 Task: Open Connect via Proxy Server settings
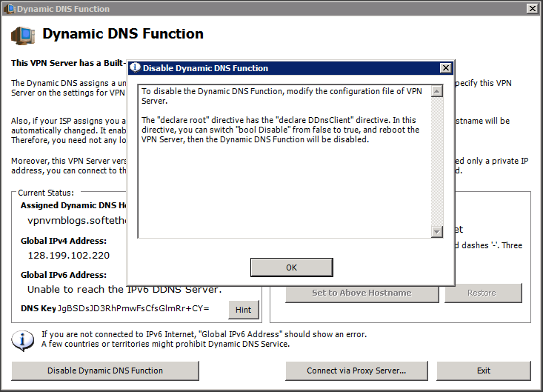(356, 371)
